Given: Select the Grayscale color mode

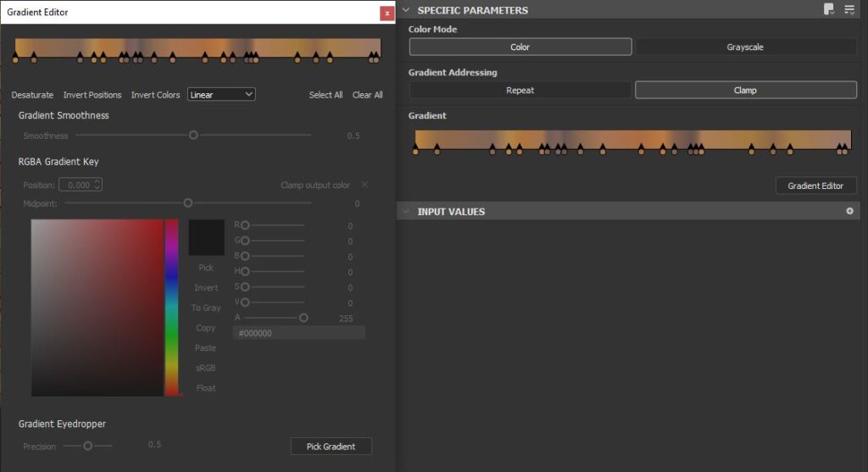Looking at the screenshot, I should [745, 47].
